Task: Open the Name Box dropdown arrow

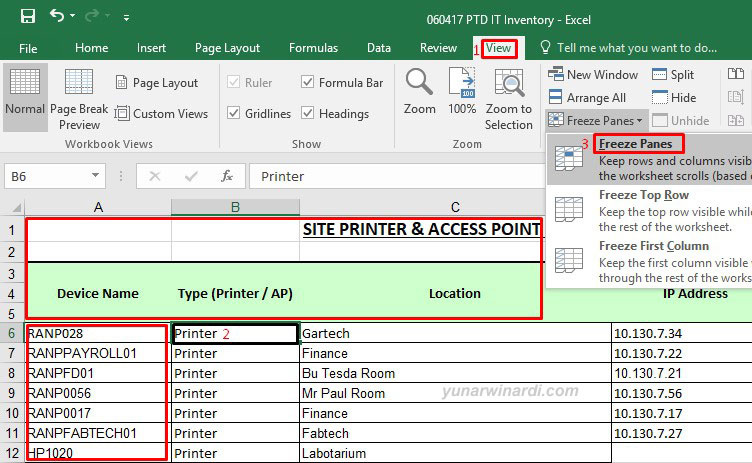Action: point(95,176)
